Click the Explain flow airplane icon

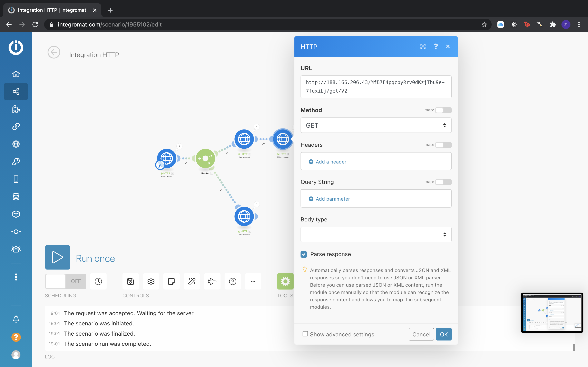(212, 281)
